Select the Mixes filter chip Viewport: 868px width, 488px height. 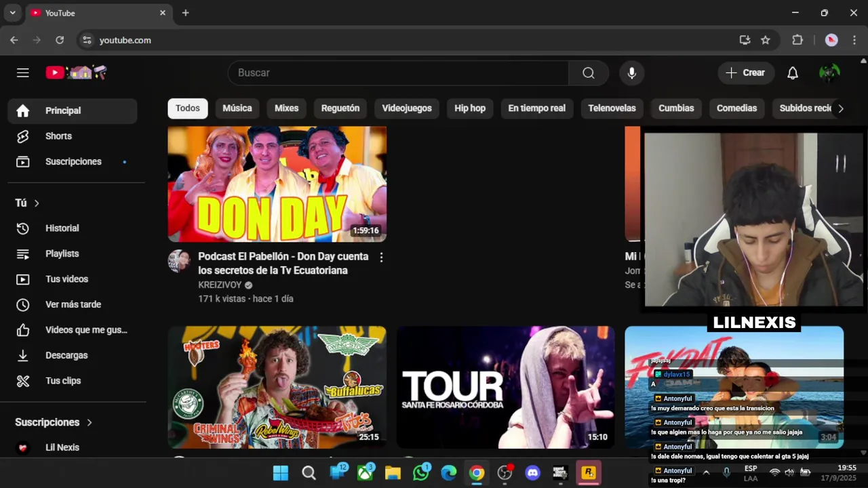click(286, 108)
